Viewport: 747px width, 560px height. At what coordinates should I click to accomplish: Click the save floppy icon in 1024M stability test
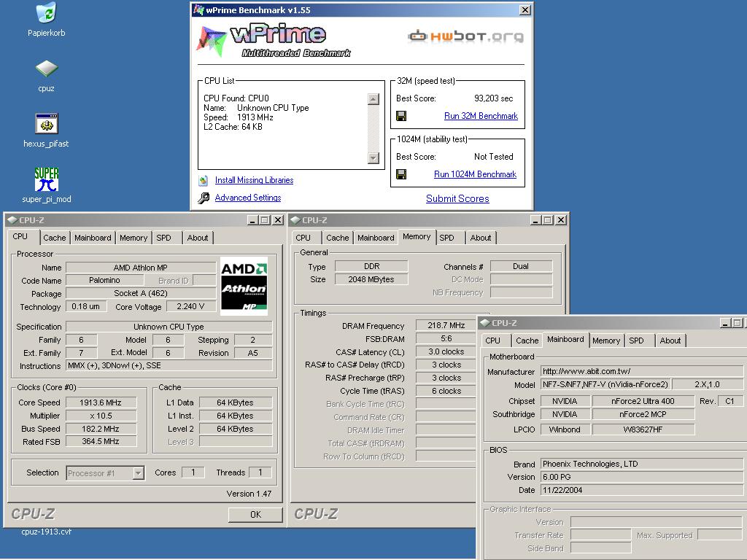(401, 174)
